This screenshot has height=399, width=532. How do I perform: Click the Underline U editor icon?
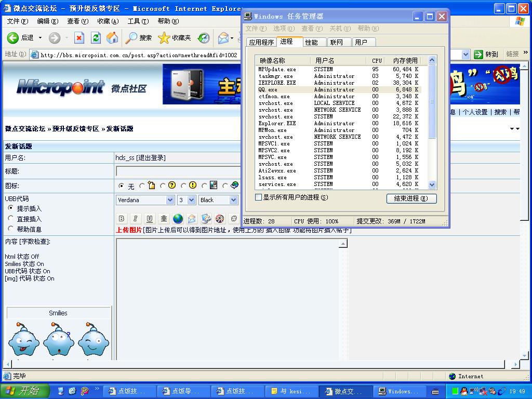pyautogui.click(x=149, y=219)
